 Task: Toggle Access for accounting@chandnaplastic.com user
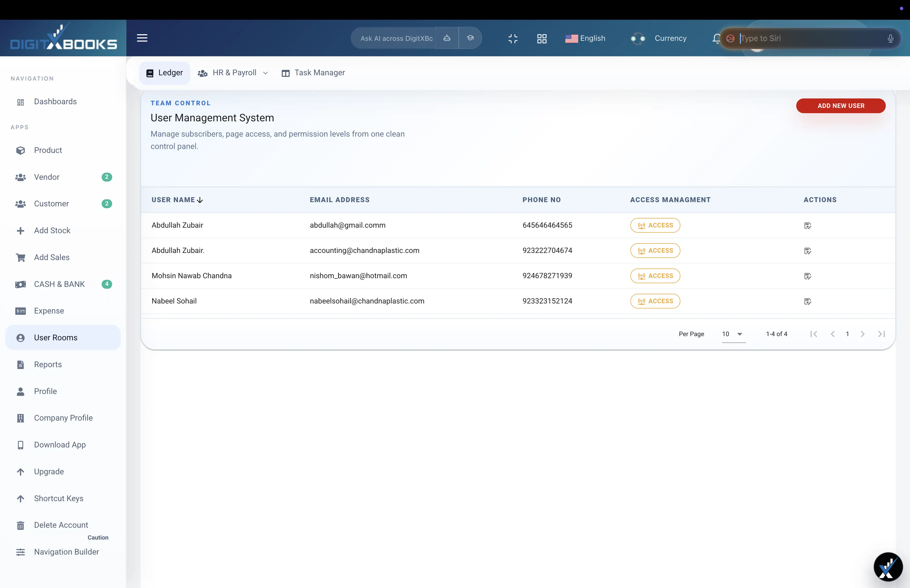click(x=655, y=251)
